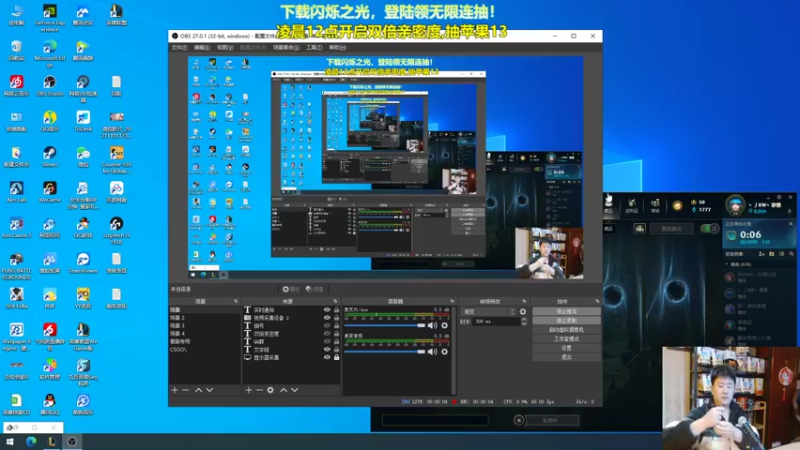
Task: Open the ToDesk desktop shortcut
Action: click(x=83, y=121)
